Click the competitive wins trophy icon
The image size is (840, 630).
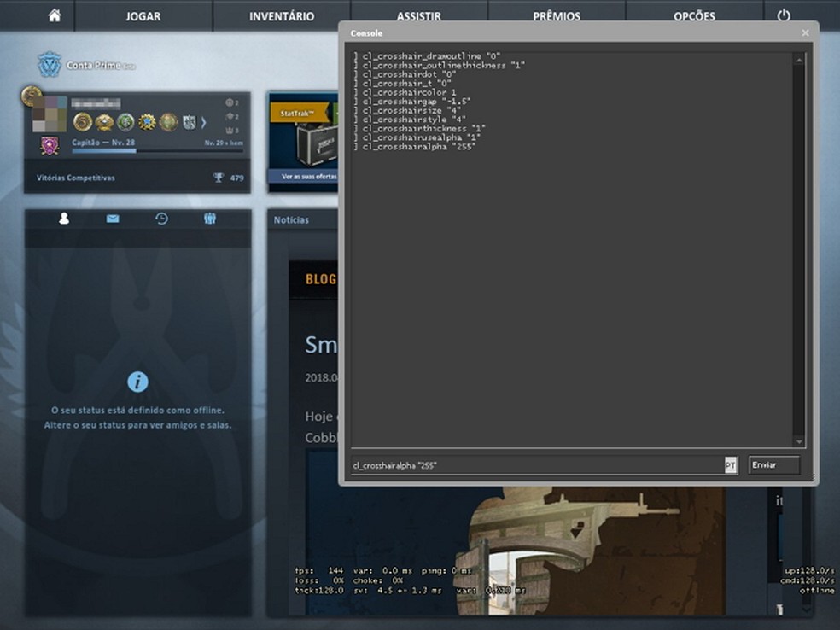pos(219,178)
